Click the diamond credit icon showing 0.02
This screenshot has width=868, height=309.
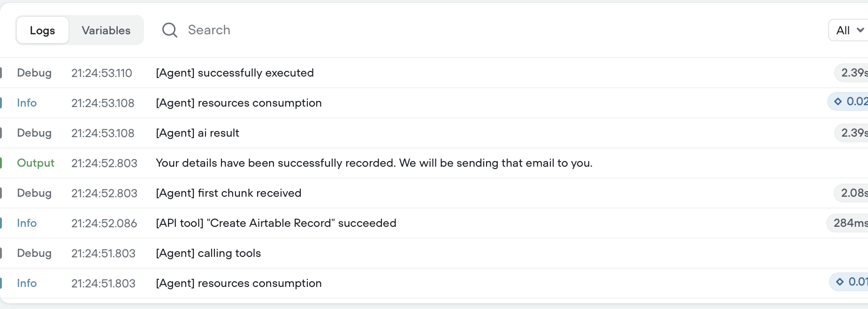(838, 101)
